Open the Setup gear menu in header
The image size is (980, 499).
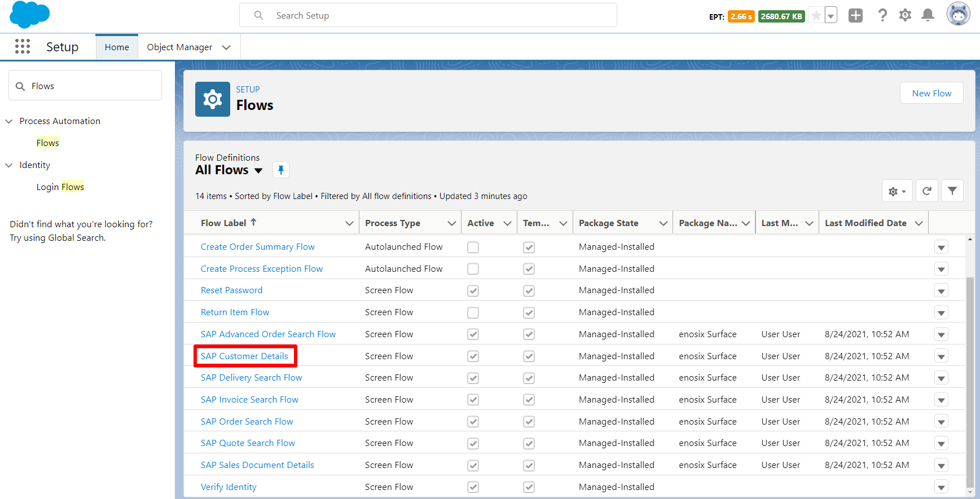point(905,16)
